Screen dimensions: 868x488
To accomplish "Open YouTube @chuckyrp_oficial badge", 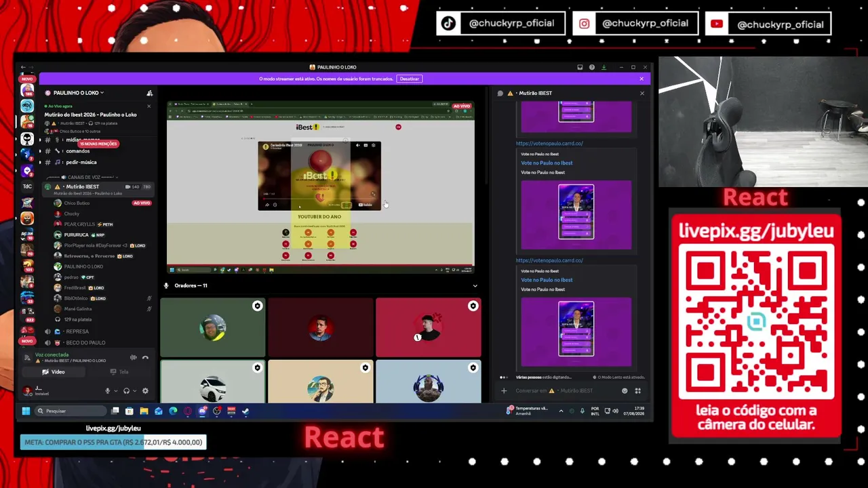I will click(x=768, y=24).
